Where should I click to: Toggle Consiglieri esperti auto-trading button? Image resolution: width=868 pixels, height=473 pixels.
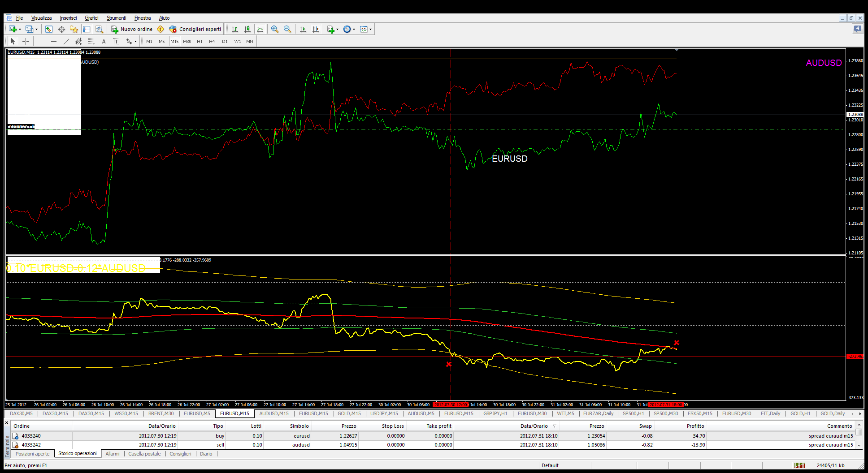pos(195,29)
